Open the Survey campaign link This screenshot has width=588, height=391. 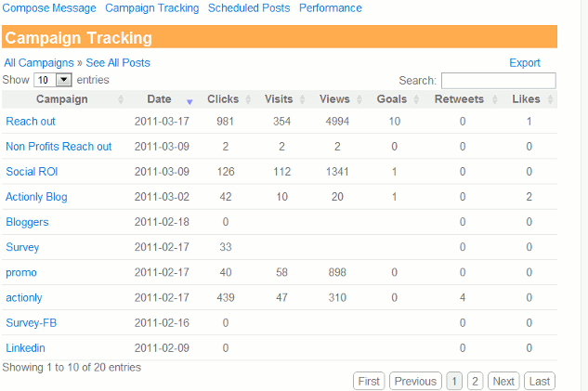tap(22, 247)
